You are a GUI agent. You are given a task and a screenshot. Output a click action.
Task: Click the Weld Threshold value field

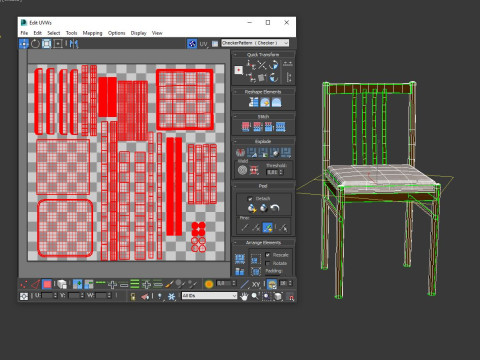click(272, 172)
